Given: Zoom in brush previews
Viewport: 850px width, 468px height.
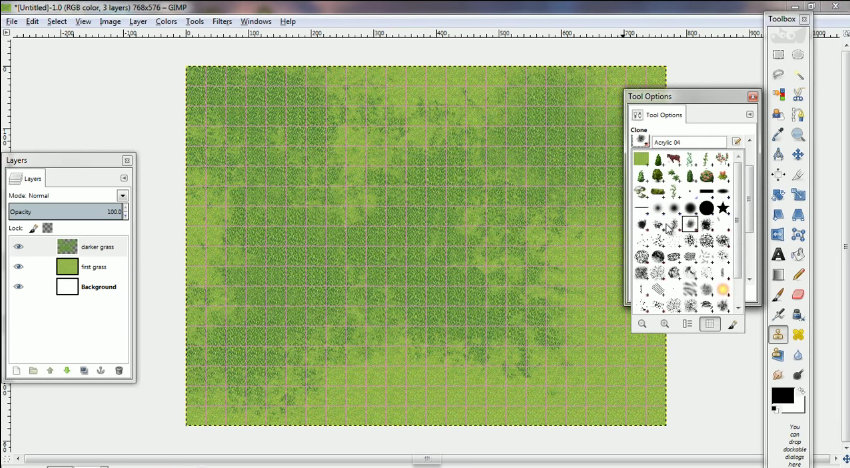Looking at the screenshot, I should (x=665, y=324).
